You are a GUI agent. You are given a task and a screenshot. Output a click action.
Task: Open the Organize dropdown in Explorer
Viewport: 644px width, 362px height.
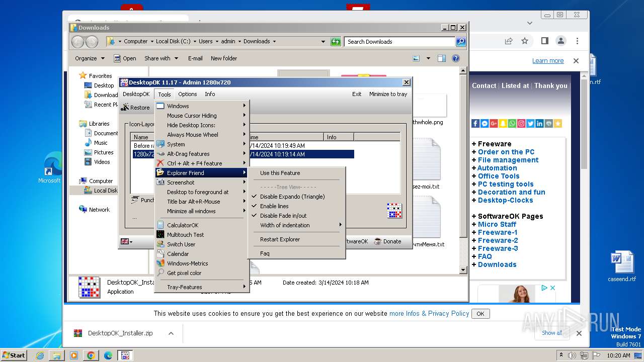point(90,58)
